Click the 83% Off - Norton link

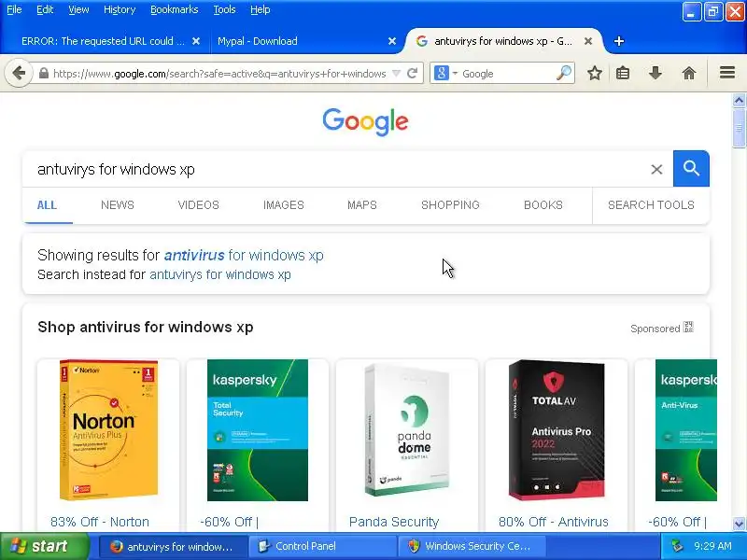click(x=100, y=522)
